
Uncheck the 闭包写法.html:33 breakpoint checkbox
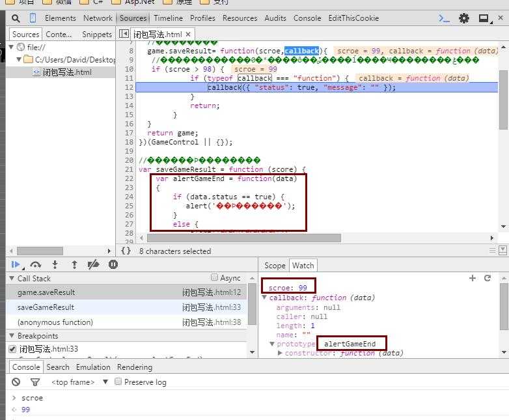pos(12,349)
